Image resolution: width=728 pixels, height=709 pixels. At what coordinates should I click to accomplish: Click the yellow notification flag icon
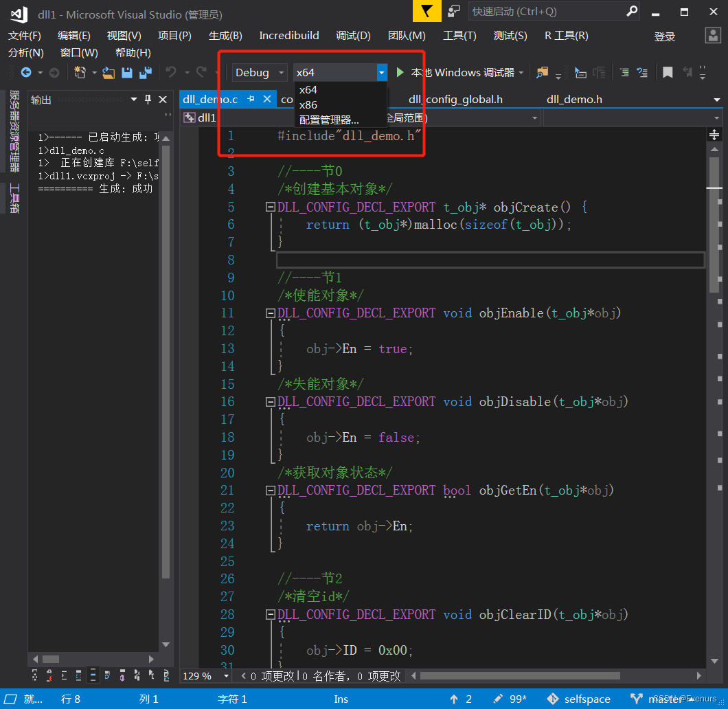426,11
